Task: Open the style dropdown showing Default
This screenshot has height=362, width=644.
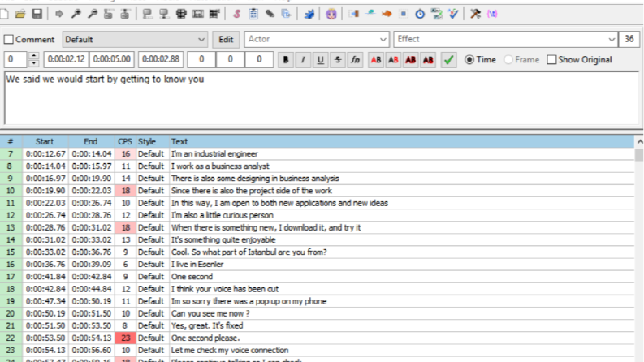Action: tap(135, 40)
